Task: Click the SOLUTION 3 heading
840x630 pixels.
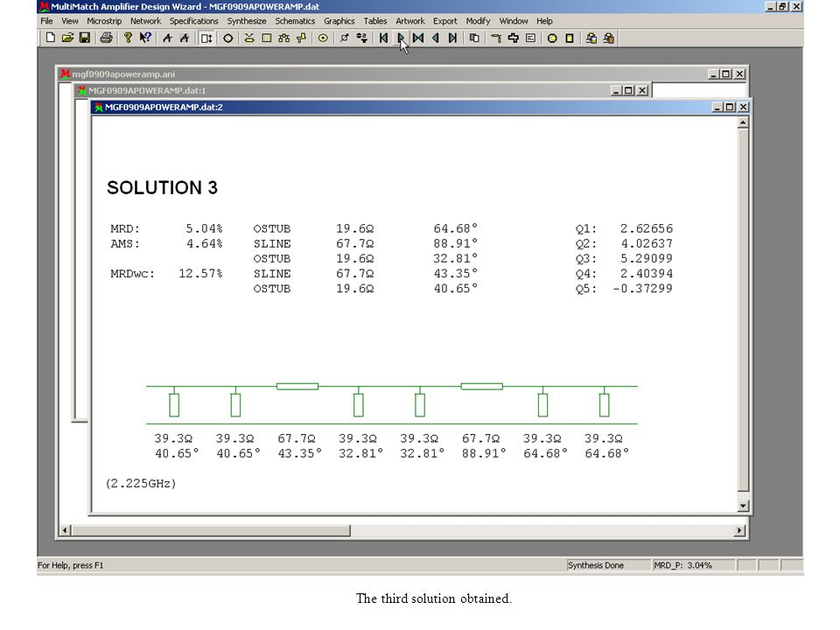Action: click(163, 187)
